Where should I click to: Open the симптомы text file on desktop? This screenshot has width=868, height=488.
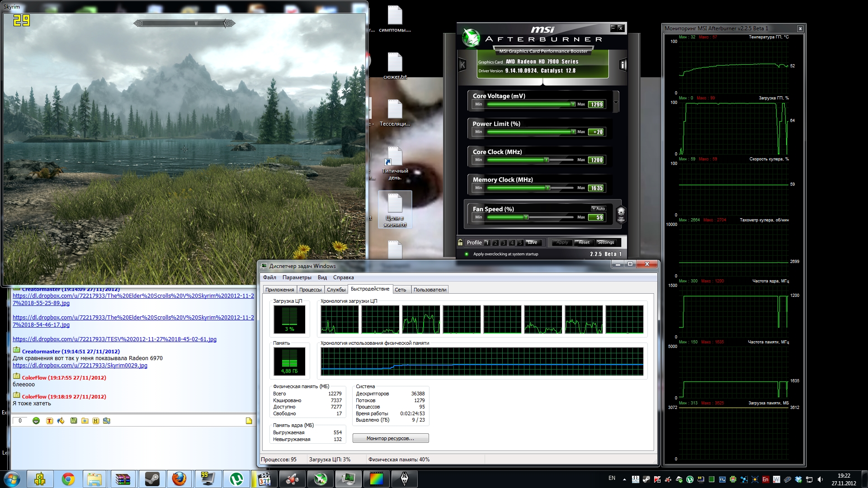(395, 19)
